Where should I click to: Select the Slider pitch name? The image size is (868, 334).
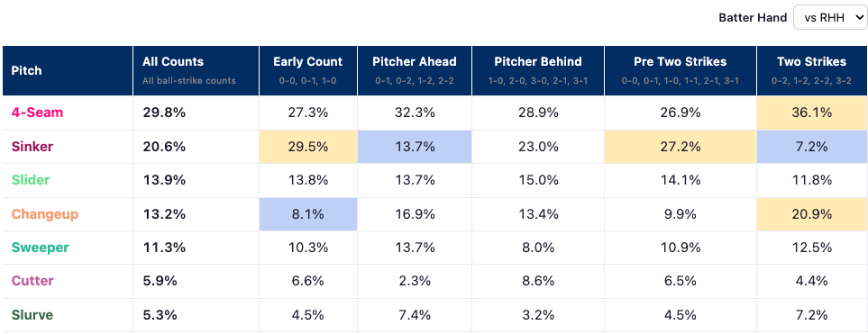(x=31, y=180)
